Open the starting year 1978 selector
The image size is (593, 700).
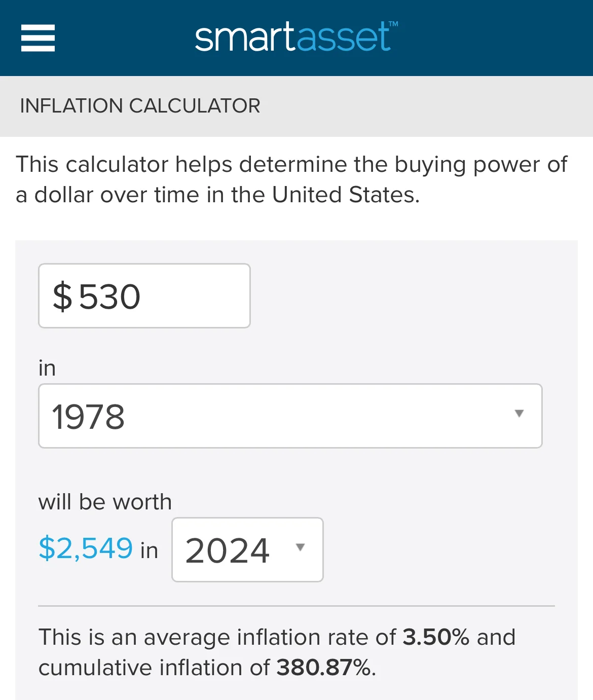point(290,416)
